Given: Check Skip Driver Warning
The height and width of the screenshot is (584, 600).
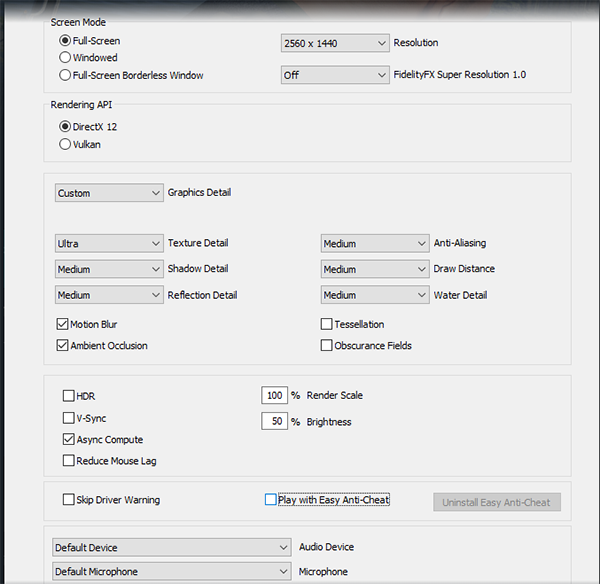Looking at the screenshot, I should tap(68, 499).
